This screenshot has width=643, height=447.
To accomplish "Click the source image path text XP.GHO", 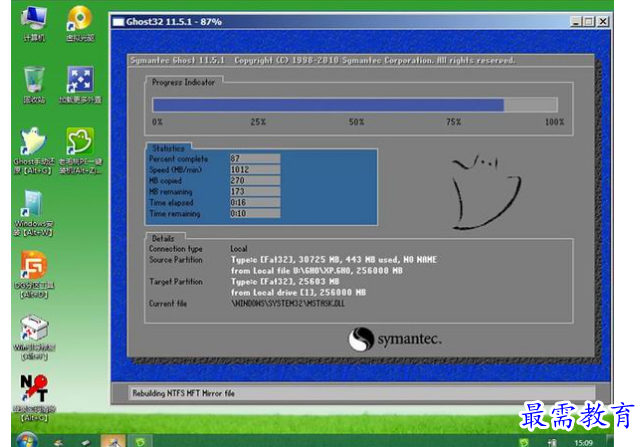I will click(317, 271).
